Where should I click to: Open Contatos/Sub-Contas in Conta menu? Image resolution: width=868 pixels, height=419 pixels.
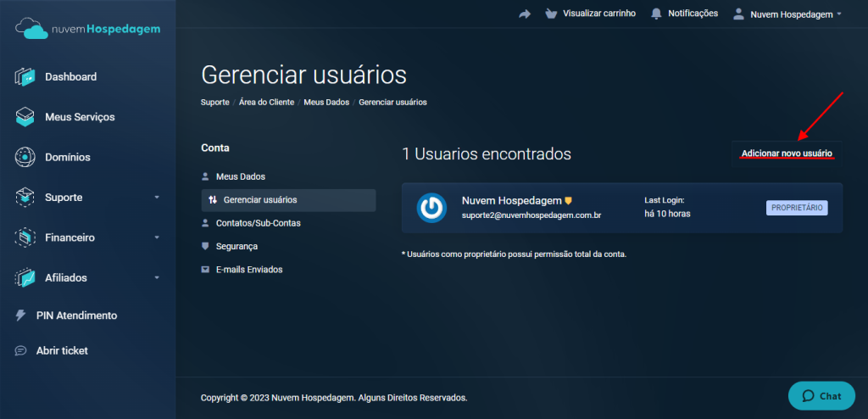pos(258,223)
